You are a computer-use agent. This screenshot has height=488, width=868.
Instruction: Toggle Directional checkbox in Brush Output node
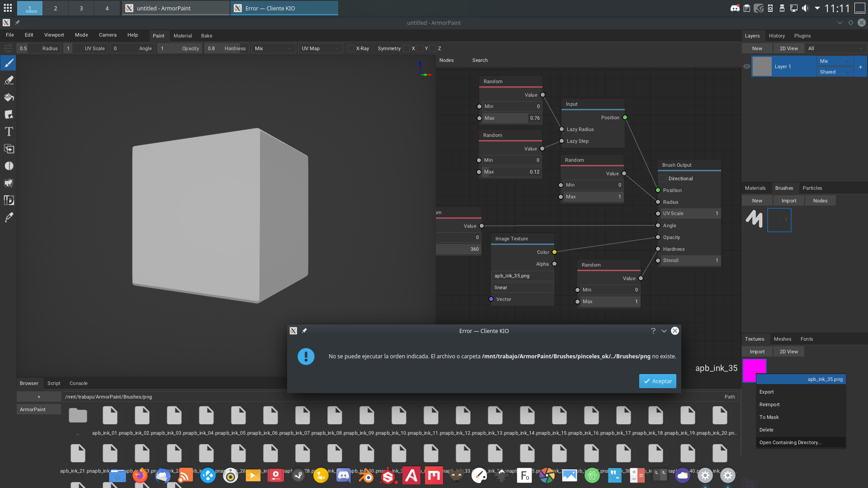coord(663,178)
